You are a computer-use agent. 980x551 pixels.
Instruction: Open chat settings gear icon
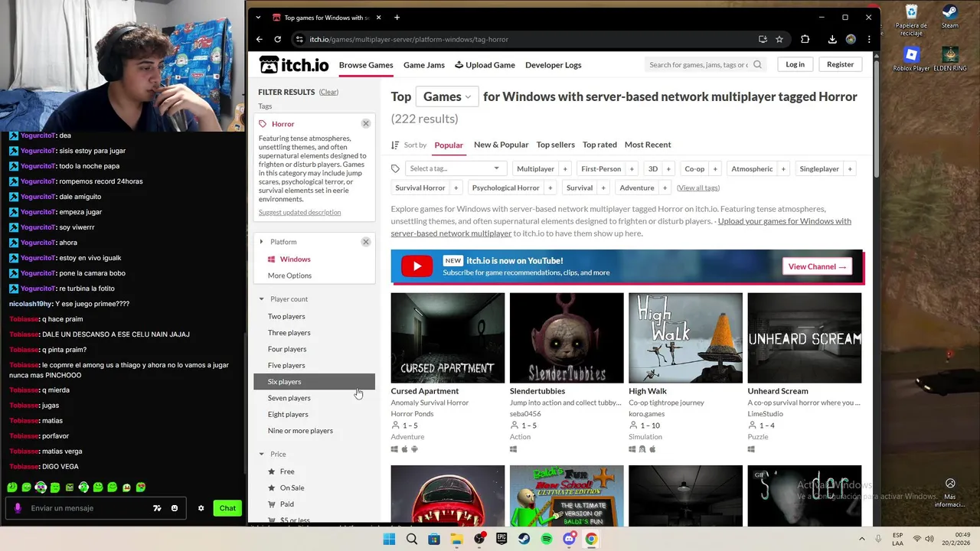[x=201, y=508]
